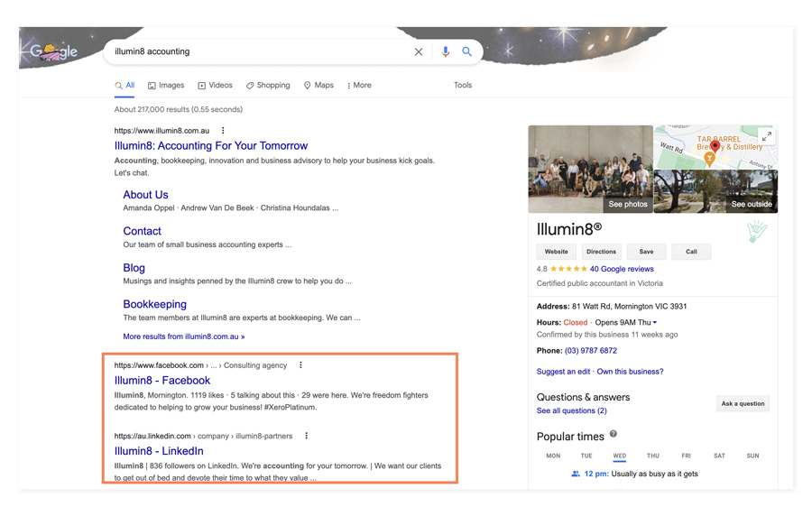This screenshot has width=812, height=516.
Task: Open Illumin8: Accounting For Your Tomorrow result
Action: pos(211,146)
